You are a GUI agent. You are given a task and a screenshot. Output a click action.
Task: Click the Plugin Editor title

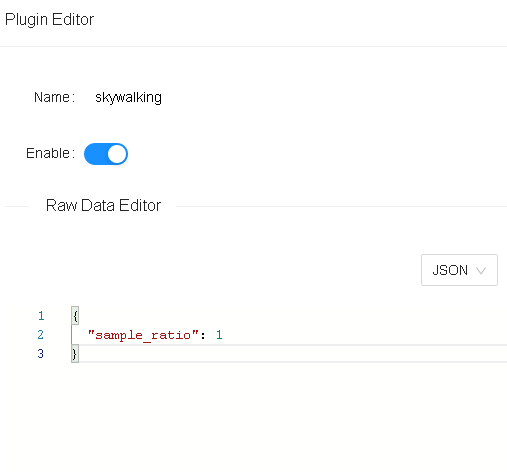tap(49, 19)
